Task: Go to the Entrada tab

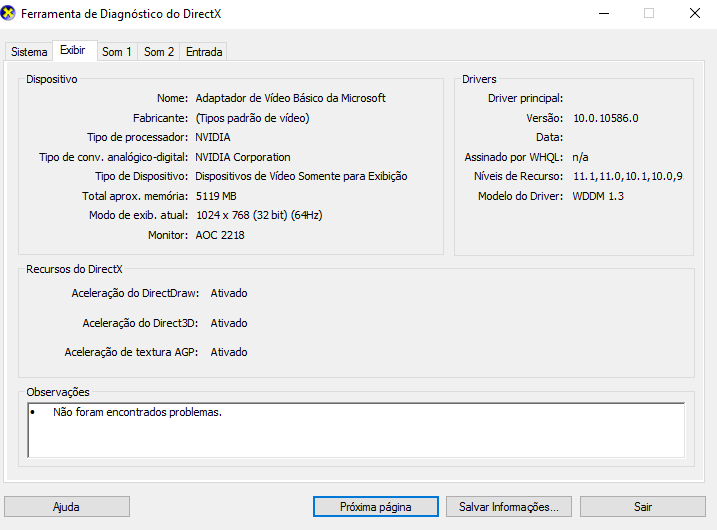Action: click(204, 52)
